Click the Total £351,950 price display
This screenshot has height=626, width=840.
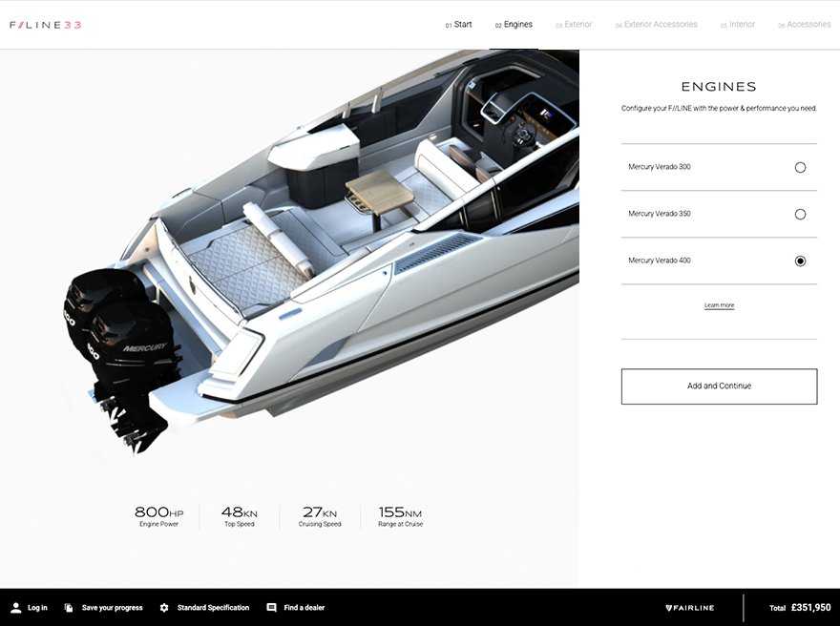point(800,608)
